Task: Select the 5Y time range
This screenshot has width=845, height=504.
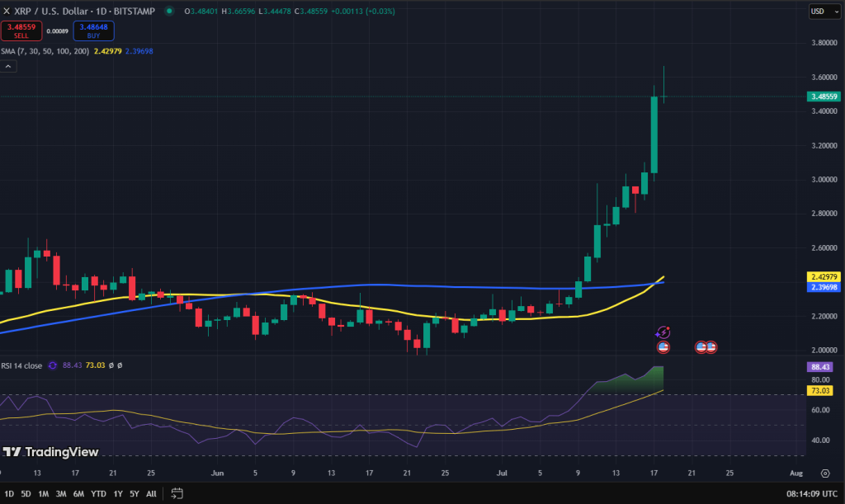Action: (135, 494)
